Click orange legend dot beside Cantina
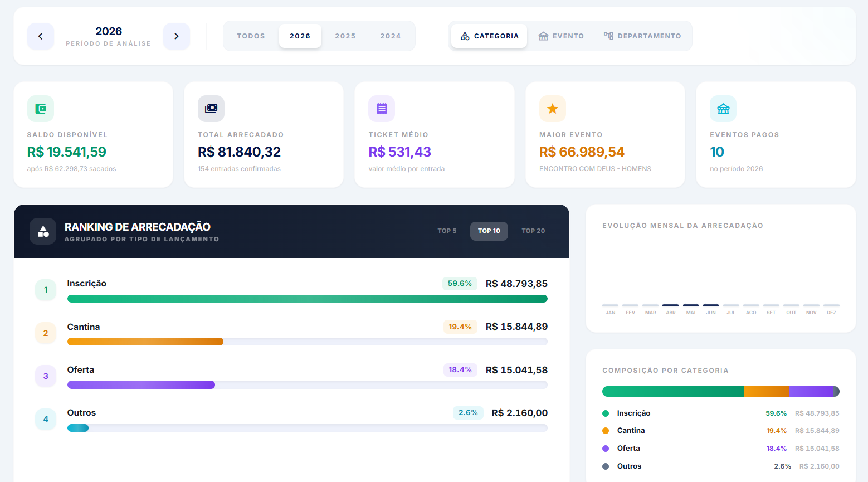The image size is (868, 482). click(606, 431)
